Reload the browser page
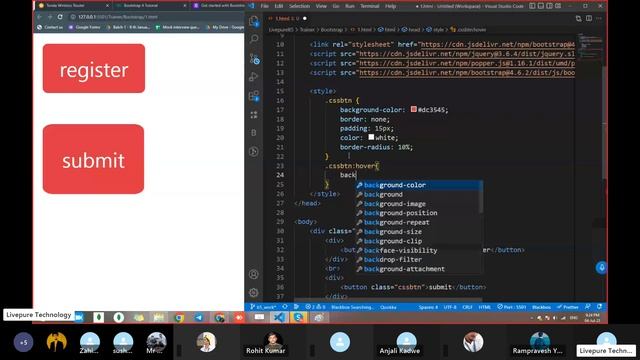 (60, 17)
